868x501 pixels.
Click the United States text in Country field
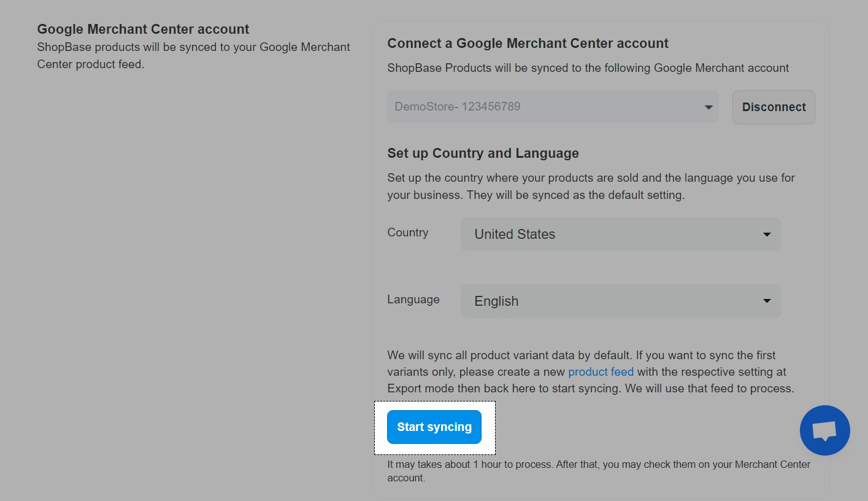click(515, 234)
